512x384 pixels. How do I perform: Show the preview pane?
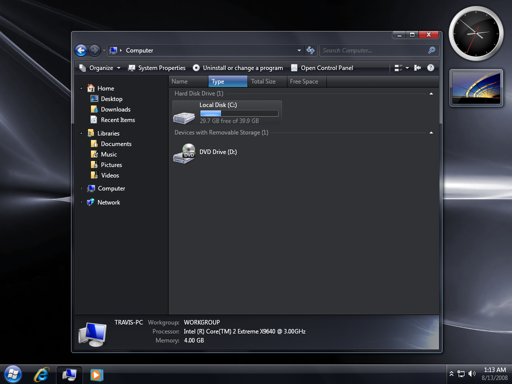tap(417, 68)
